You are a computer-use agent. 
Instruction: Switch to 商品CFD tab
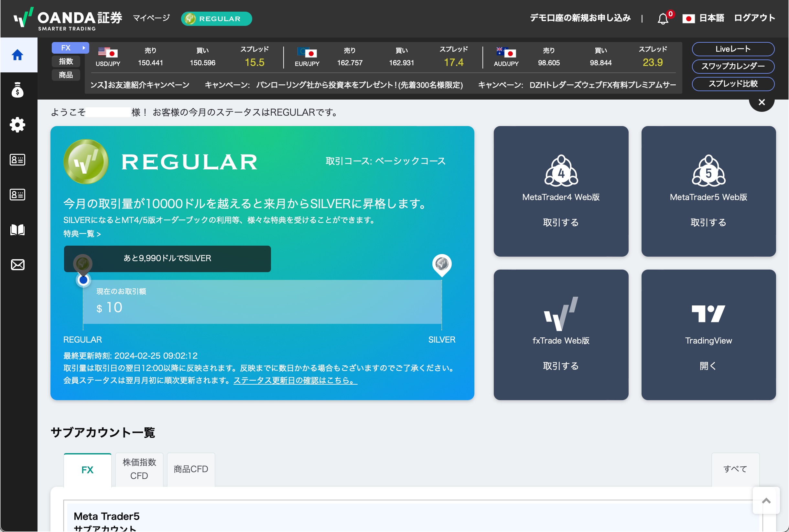(191, 470)
